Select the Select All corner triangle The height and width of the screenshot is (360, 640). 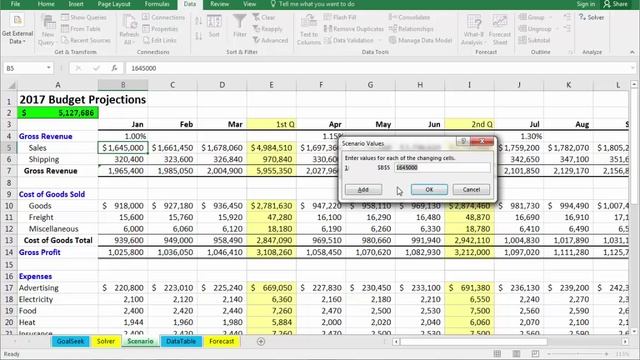coord(12,85)
